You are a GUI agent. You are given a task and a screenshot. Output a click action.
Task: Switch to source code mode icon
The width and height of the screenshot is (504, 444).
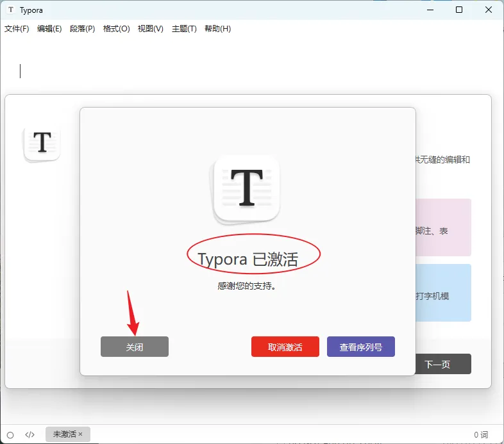[29, 434]
